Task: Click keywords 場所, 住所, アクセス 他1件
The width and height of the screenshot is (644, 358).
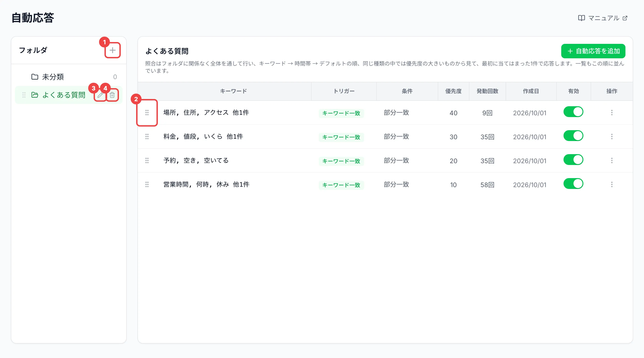Action: pos(206,113)
